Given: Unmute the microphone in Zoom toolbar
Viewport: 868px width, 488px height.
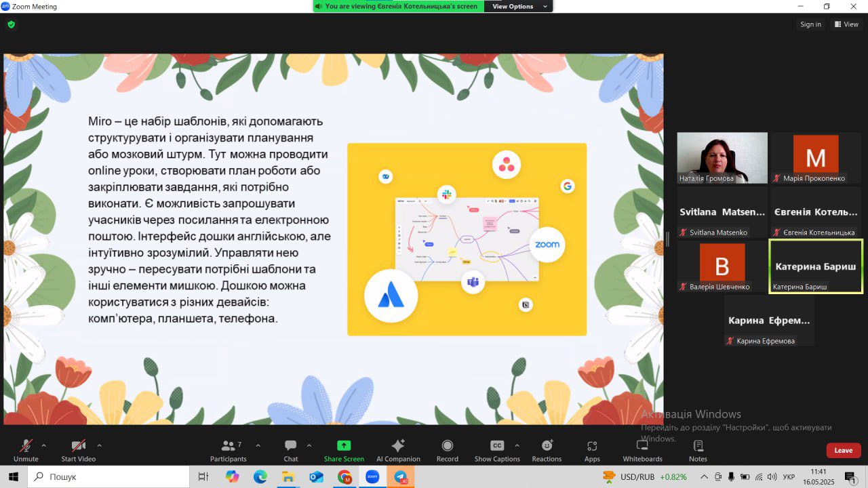Looking at the screenshot, I should (26, 450).
